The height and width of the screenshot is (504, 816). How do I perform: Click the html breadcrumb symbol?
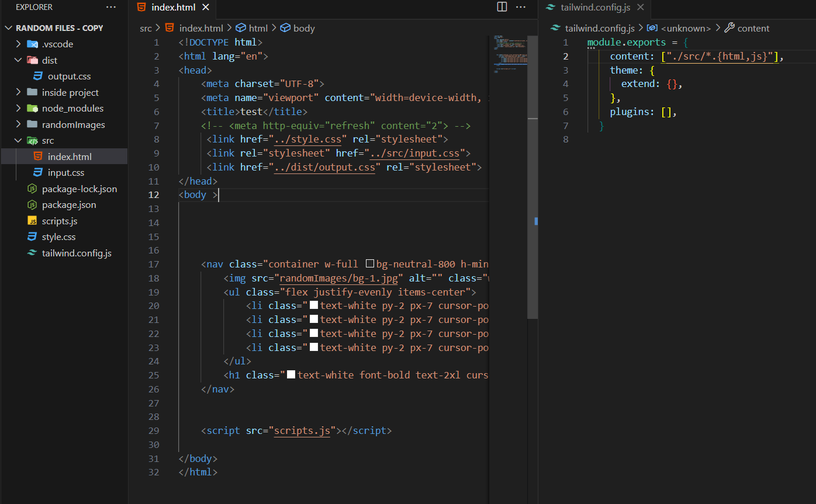click(x=252, y=28)
